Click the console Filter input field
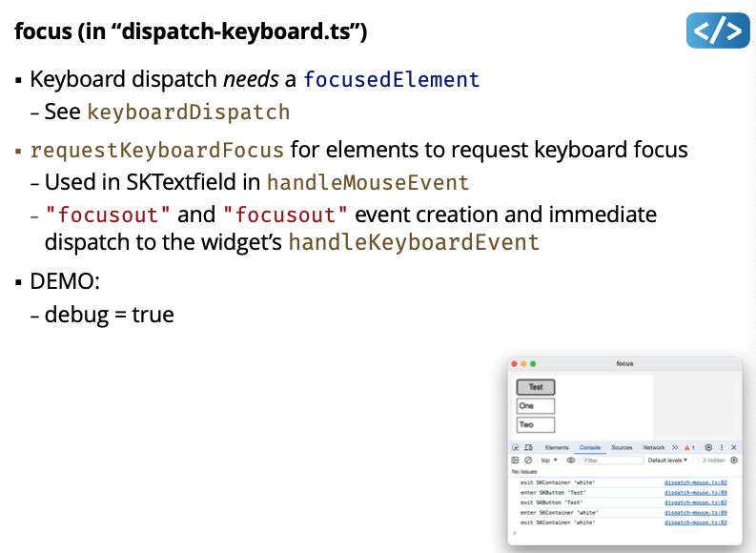 pyautogui.click(x=611, y=460)
